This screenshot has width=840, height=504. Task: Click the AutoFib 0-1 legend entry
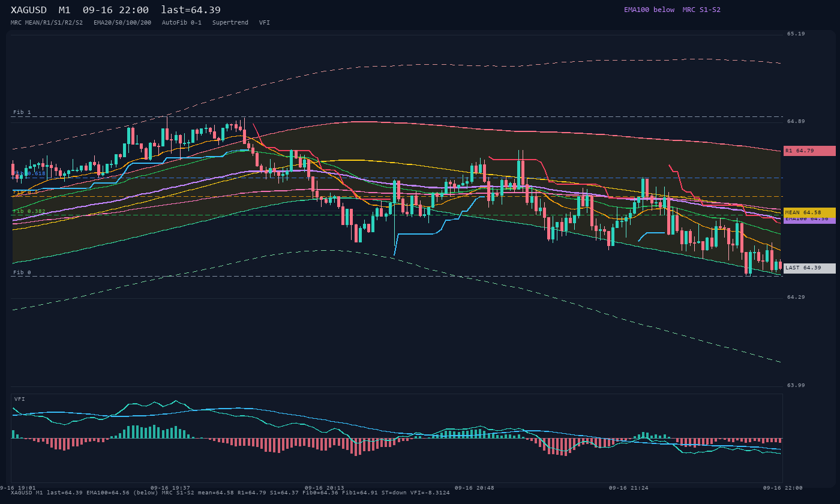tap(182, 23)
